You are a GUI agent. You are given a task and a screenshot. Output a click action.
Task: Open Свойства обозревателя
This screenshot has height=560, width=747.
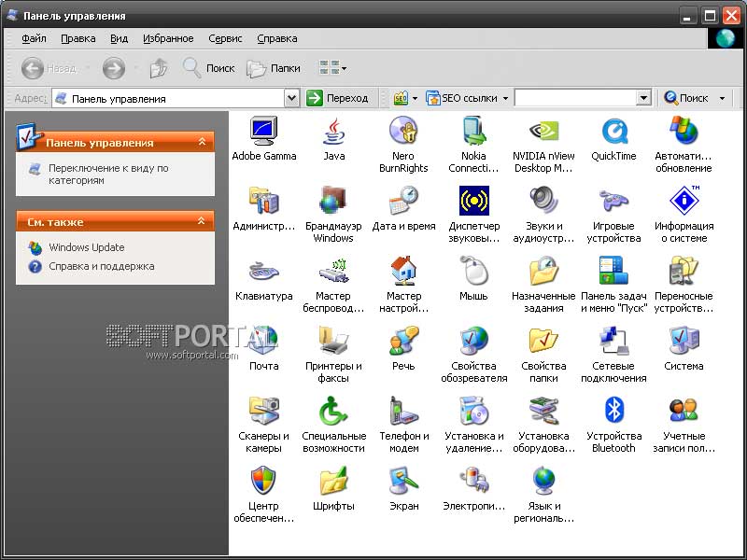point(473,355)
